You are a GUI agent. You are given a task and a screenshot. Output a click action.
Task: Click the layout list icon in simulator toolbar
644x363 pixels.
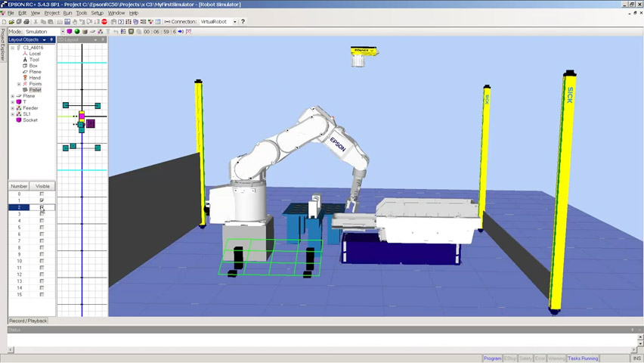[123, 31]
